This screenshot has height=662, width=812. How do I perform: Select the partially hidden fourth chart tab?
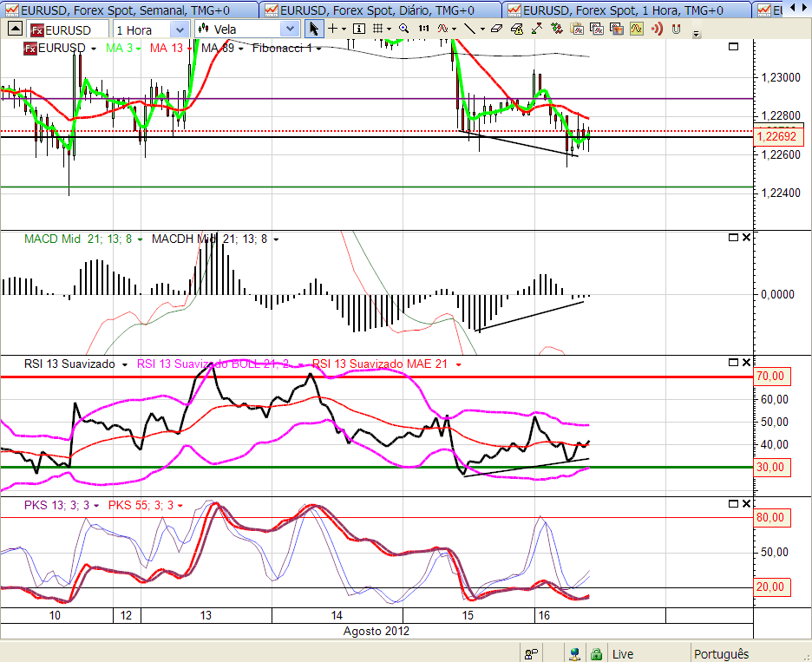click(769, 10)
